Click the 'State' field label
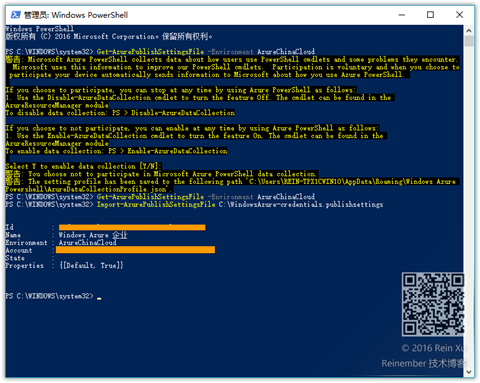Screen dimensions: 480x383 click(15, 258)
